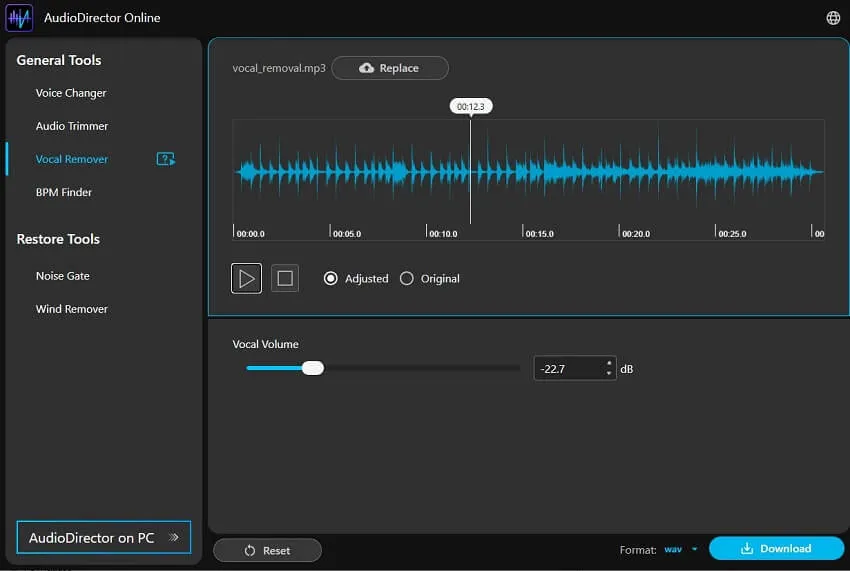The height and width of the screenshot is (571, 850).
Task: Download the processed audio
Action: pyautogui.click(x=776, y=548)
